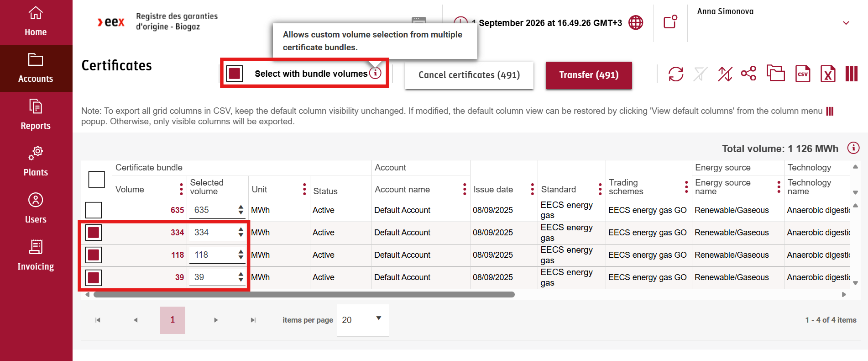Viewport: 868px width, 361px height.
Task: Open the language globe icon
Action: click(636, 22)
